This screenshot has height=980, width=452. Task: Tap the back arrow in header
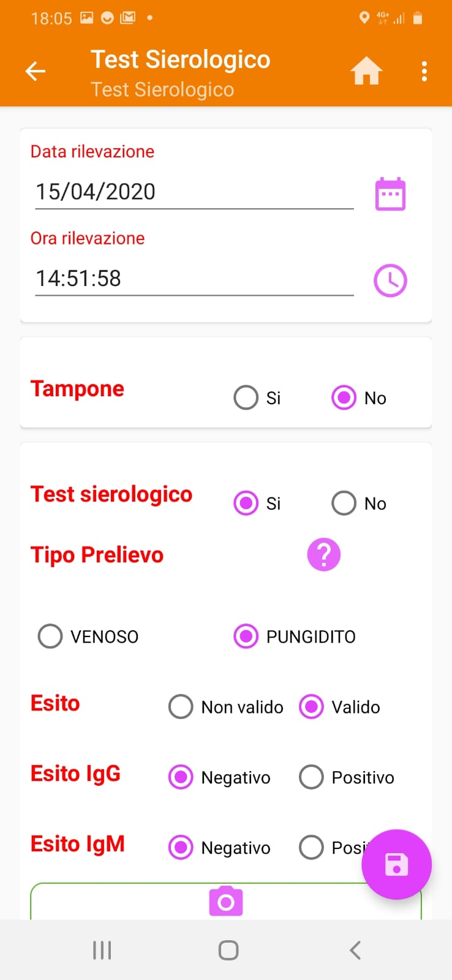click(x=36, y=72)
